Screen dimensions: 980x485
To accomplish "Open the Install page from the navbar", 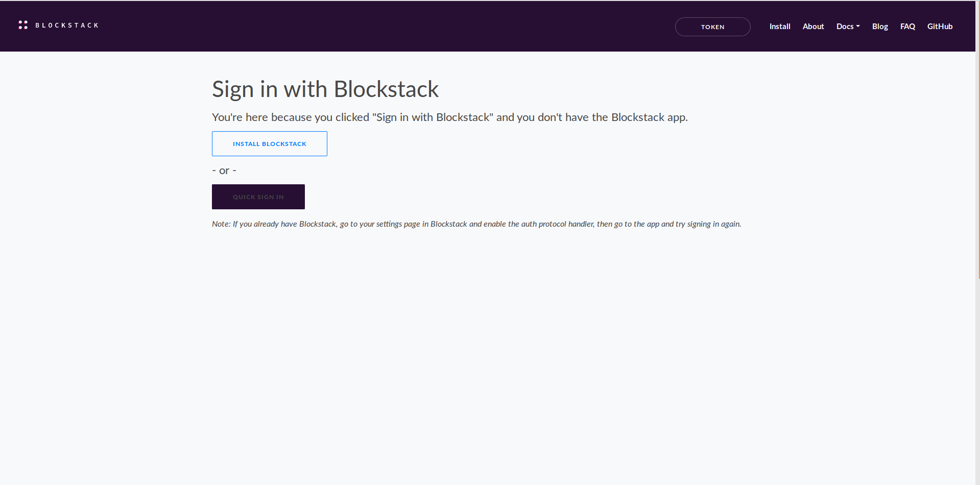I will pyautogui.click(x=779, y=26).
